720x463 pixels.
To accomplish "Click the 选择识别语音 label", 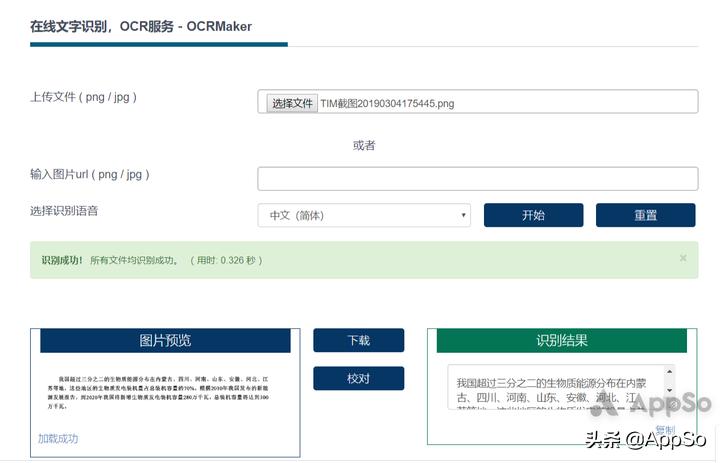I will point(64,211).
